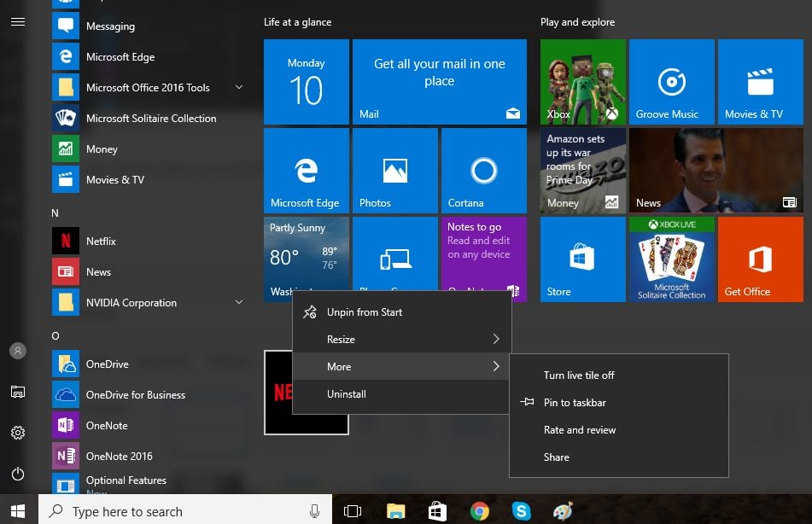Click the microphone icon in search box
812x524 pixels.
click(314, 511)
